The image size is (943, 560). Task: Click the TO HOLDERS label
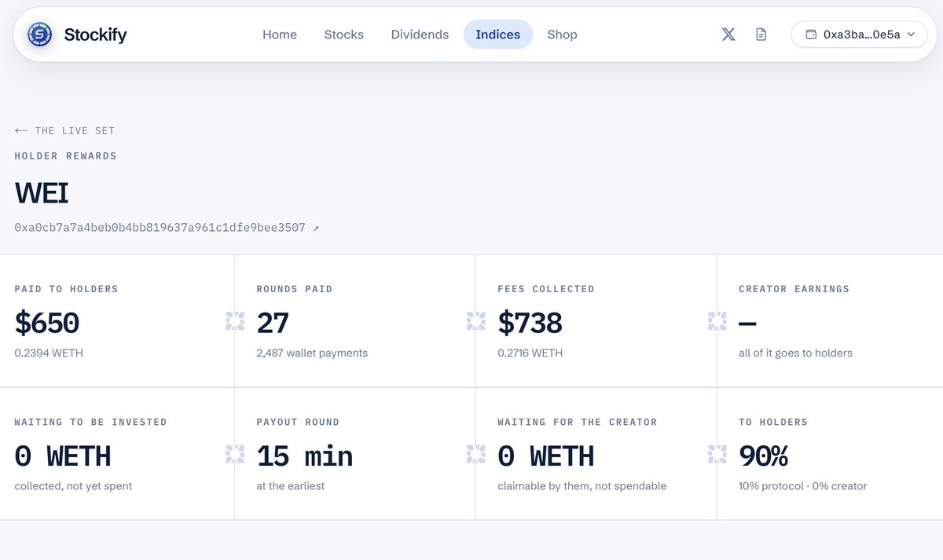click(773, 423)
